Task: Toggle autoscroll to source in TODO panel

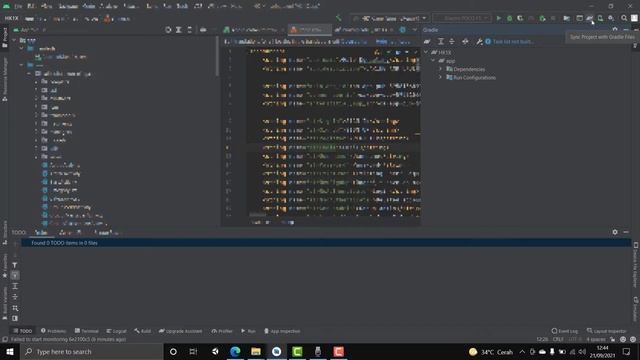Action: tap(15, 276)
